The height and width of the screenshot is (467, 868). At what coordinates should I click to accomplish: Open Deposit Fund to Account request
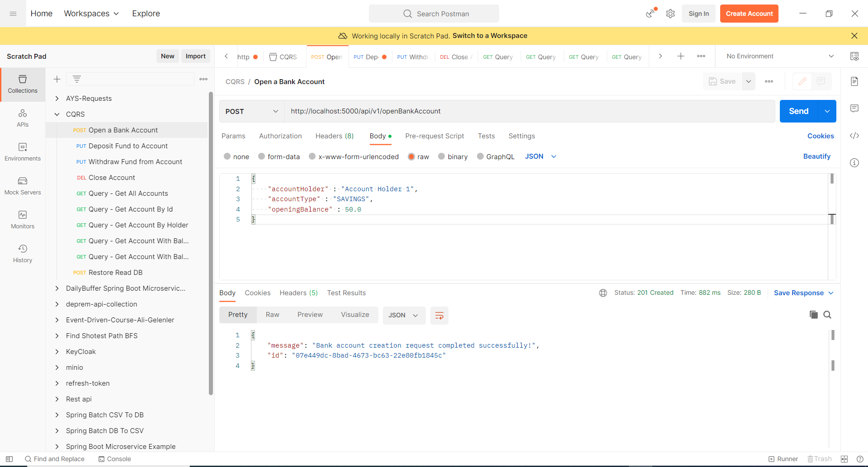point(128,146)
